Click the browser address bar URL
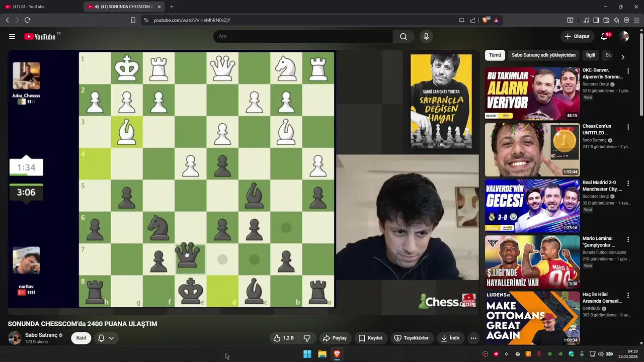The height and width of the screenshot is (362, 644). click(192, 20)
